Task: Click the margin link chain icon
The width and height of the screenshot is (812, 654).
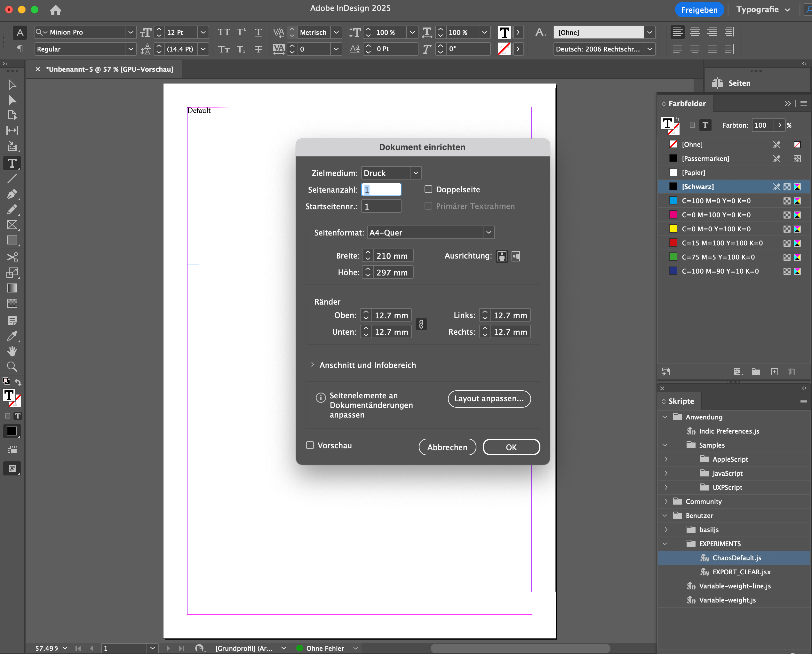Action: pos(421,324)
